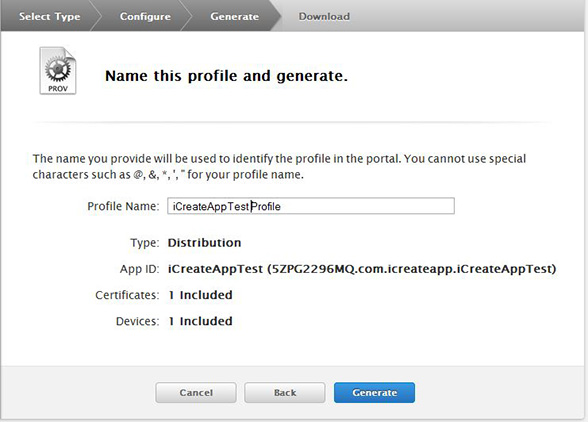Click the Cancel button
The height and width of the screenshot is (422, 588).
tap(196, 393)
